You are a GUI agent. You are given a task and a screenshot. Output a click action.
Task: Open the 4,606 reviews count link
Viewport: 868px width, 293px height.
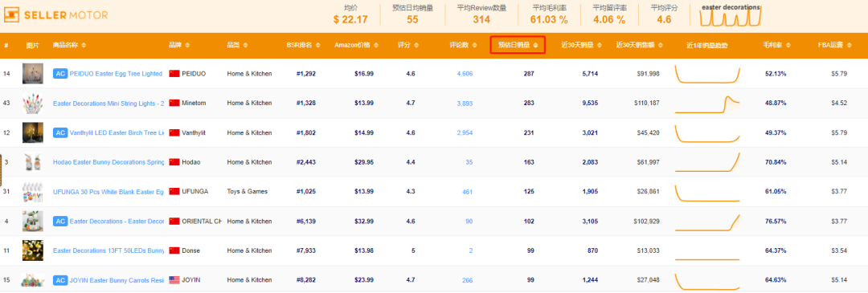(465, 74)
